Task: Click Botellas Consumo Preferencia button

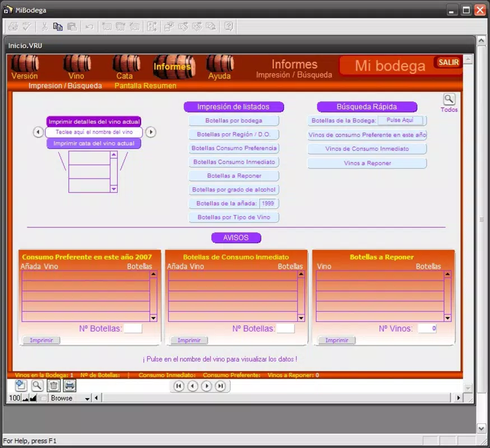Action: pos(234,148)
